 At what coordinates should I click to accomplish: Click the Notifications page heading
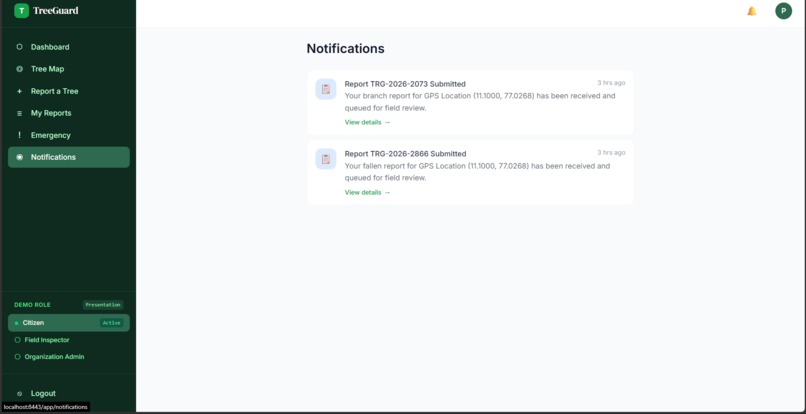pyautogui.click(x=345, y=48)
